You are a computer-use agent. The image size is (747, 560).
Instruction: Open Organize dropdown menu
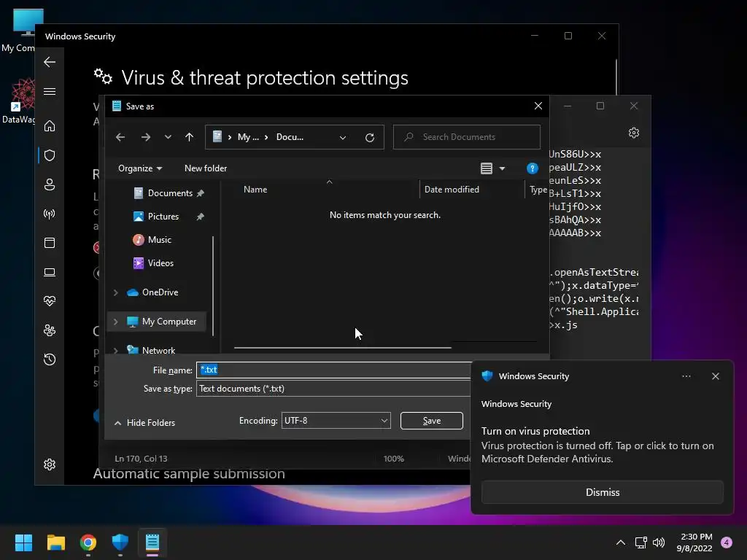pyautogui.click(x=140, y=168)
